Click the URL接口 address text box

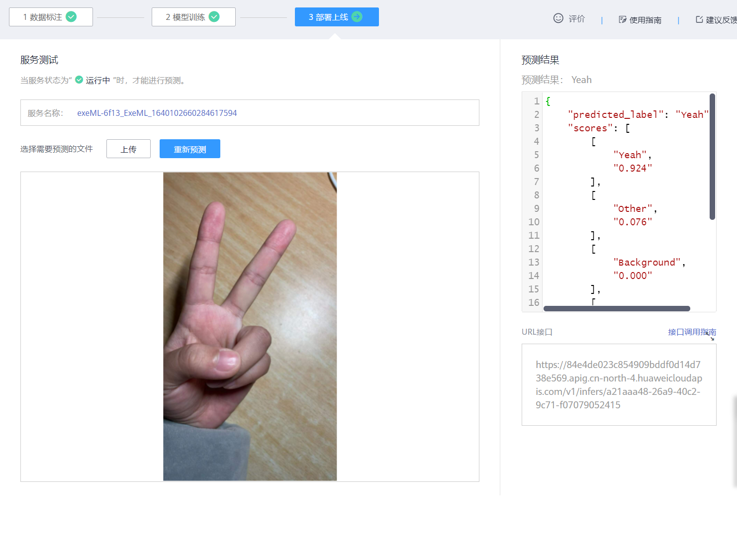pyautogui.click(x=619, y=384)
